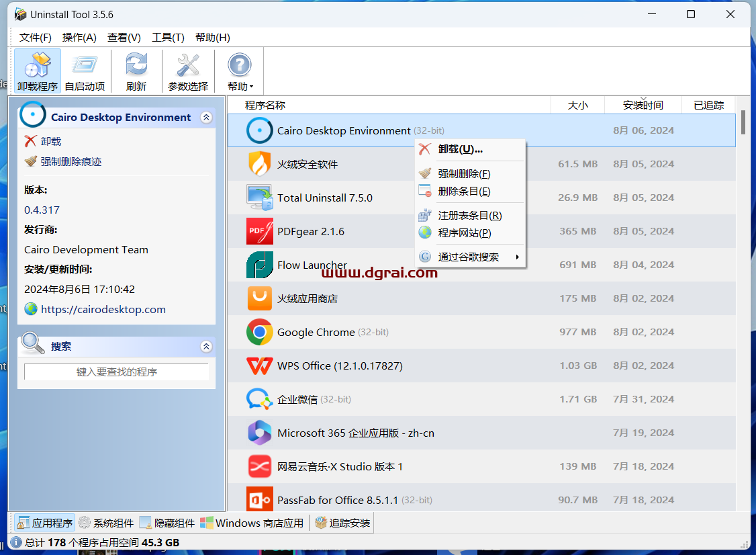Screen dimensions: 756x555
Task: Click the 1.03 GB size cell
Action: tap(577, 366)
